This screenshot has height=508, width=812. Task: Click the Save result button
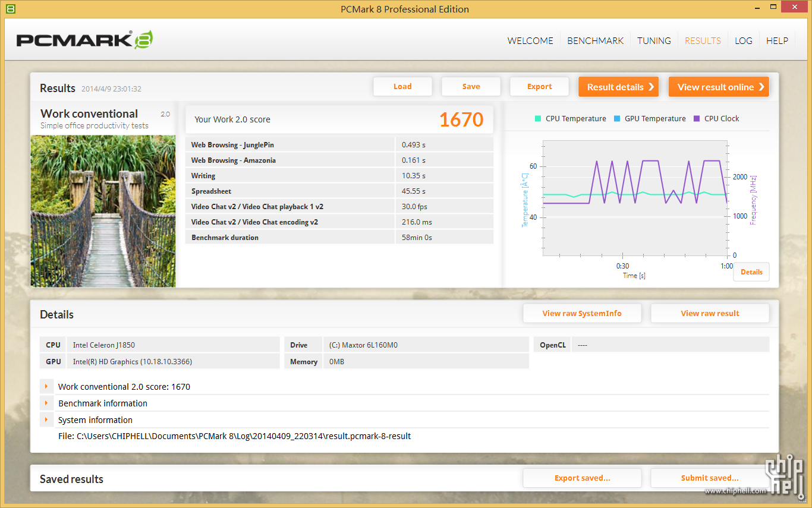471,86
